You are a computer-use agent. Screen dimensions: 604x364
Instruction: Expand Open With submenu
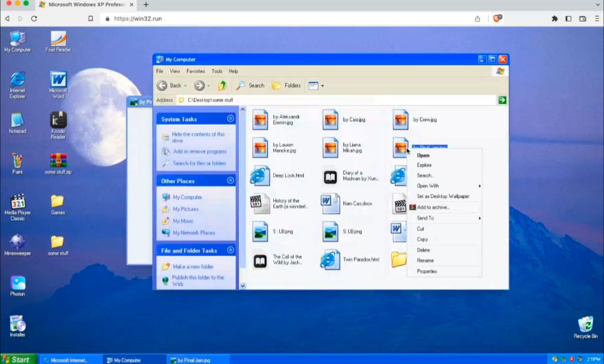pos(444,186)
